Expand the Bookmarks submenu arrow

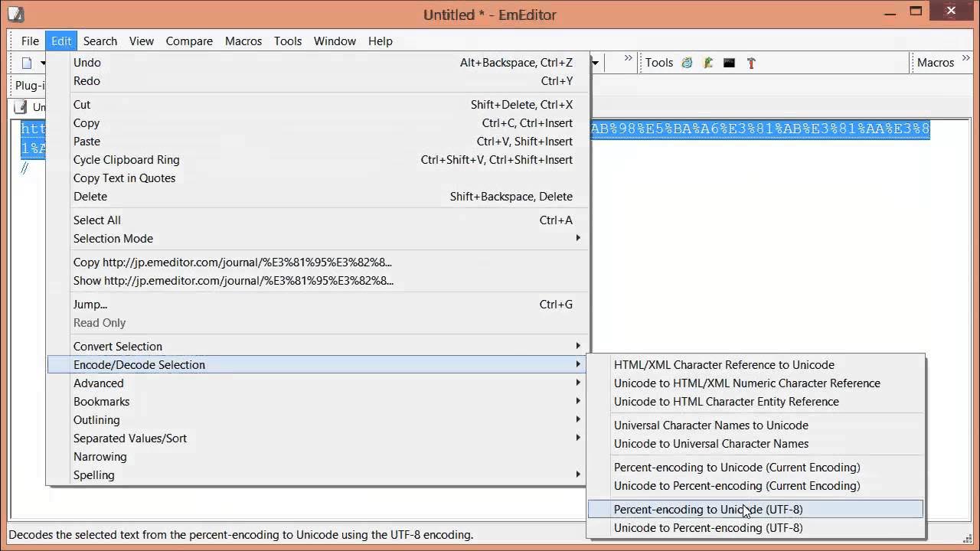pos(578,401)
